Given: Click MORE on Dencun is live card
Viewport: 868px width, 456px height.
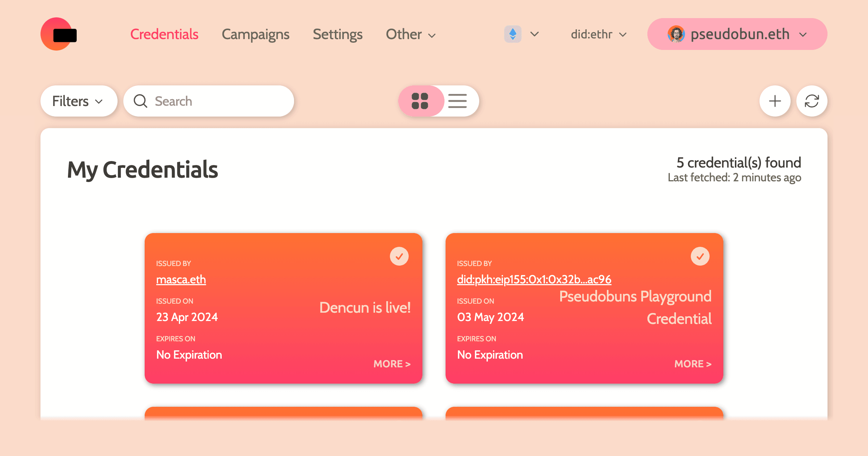Looking at the screenshot, I should (392, 364).
